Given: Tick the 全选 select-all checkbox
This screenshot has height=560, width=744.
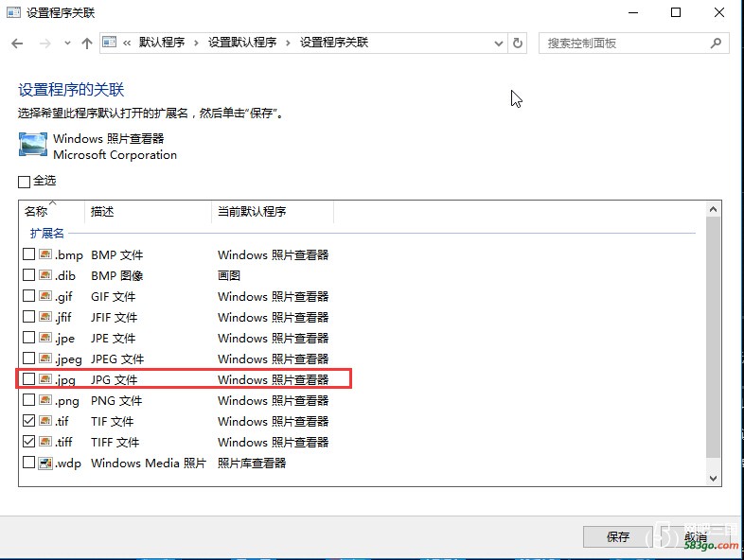Looking at the screenshot, I should point(24,182).
